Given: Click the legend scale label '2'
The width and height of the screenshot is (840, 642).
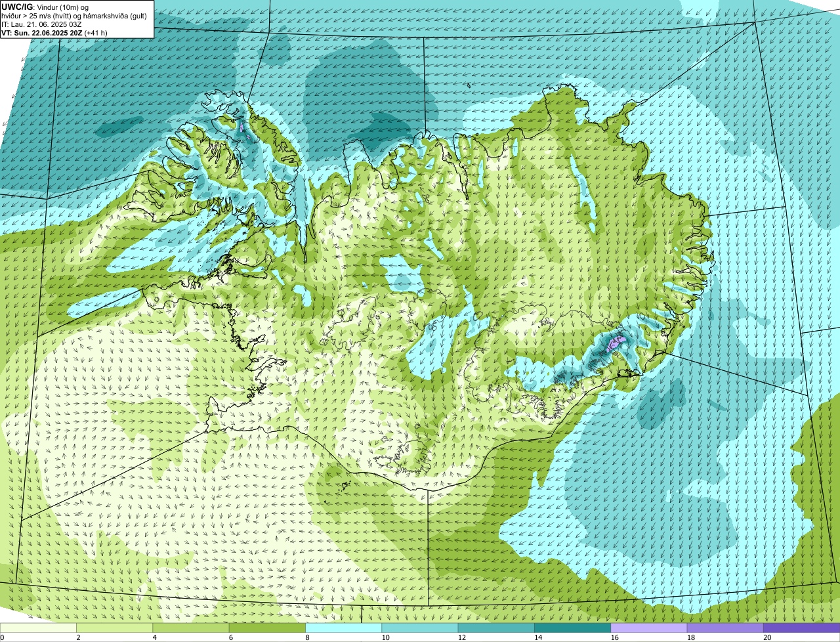Looking at the screenshot, I should click(x=79, y=637).
